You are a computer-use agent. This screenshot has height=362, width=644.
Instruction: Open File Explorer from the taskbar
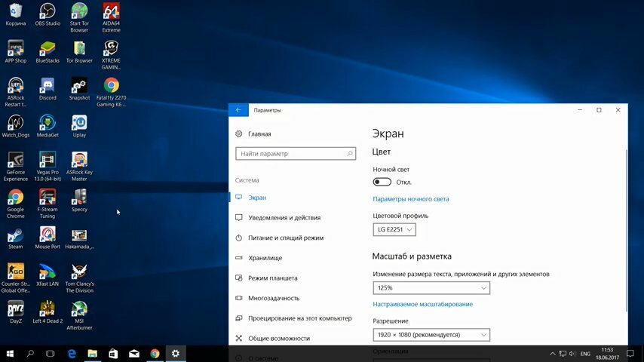coord(93,354)
